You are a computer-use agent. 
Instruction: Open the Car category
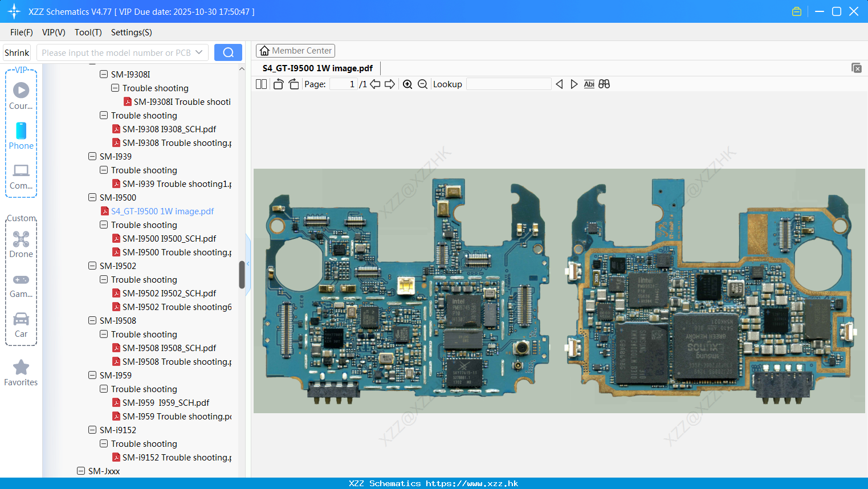point(21,325)
